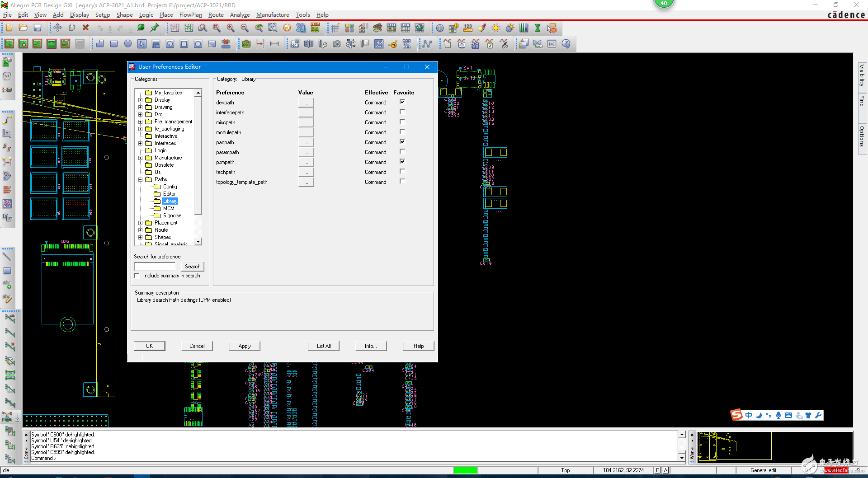Expand the Display category node
The width and height of the screenshot is (868, 478).
[x=141, y=100]
